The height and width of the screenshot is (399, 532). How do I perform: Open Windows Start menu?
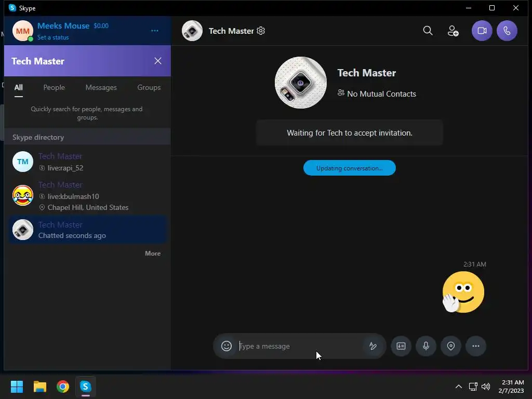click(x=17, y=387)
